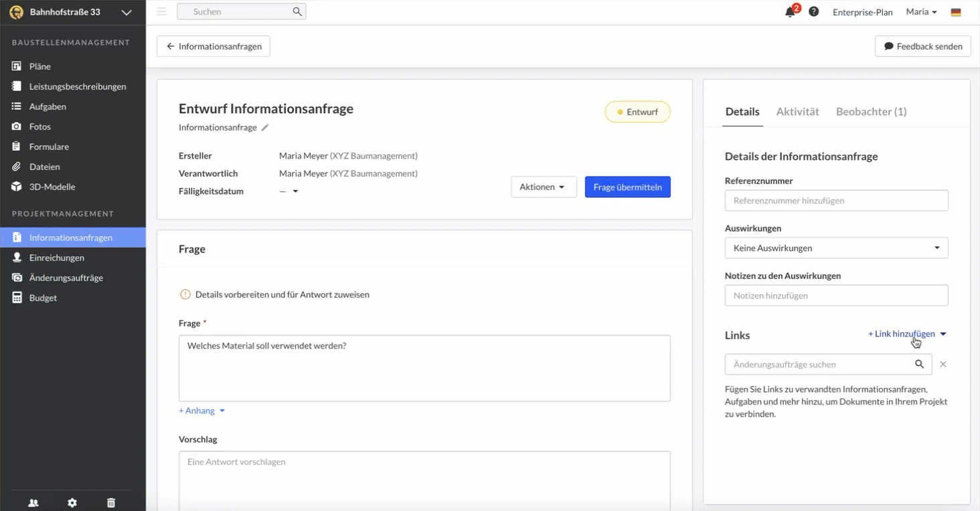The image size is (980, 511).
Task: Focus the Notizen zu den Auswirkungen field
Action: [837, 296]
